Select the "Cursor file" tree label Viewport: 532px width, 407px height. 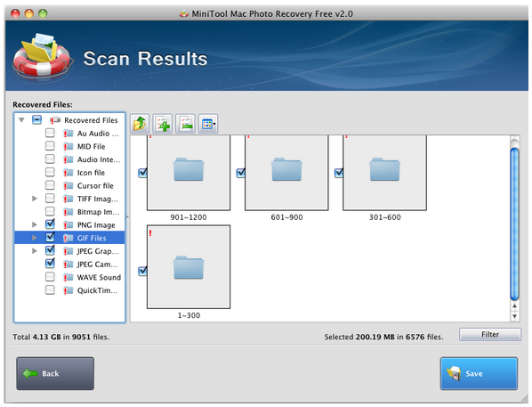click(95, 186)
